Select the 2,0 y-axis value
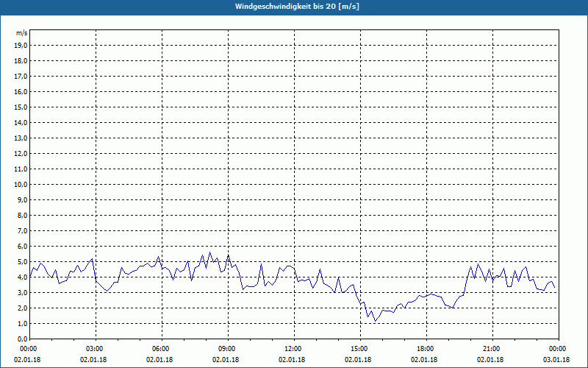 tap(22, 308)
